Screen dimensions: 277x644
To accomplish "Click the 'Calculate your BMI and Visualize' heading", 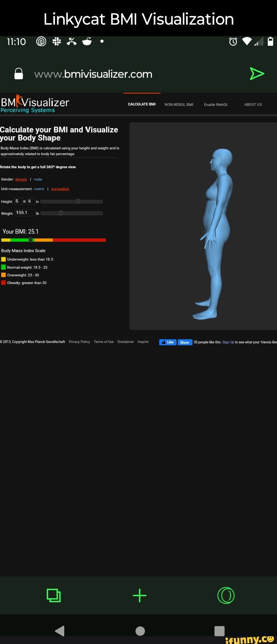I will tap(59, 134).
